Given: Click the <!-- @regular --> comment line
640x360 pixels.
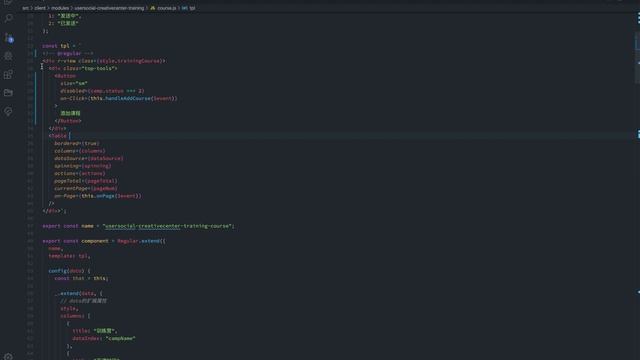Looking at the screenshot, I should coord(67,53).
